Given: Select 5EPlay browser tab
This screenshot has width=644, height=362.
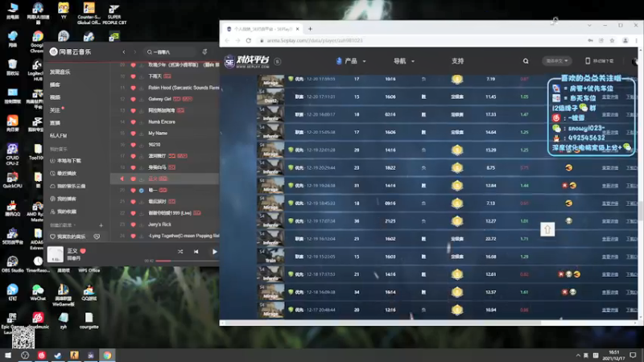Looking at the screenshot, I should tap(263, 29).
